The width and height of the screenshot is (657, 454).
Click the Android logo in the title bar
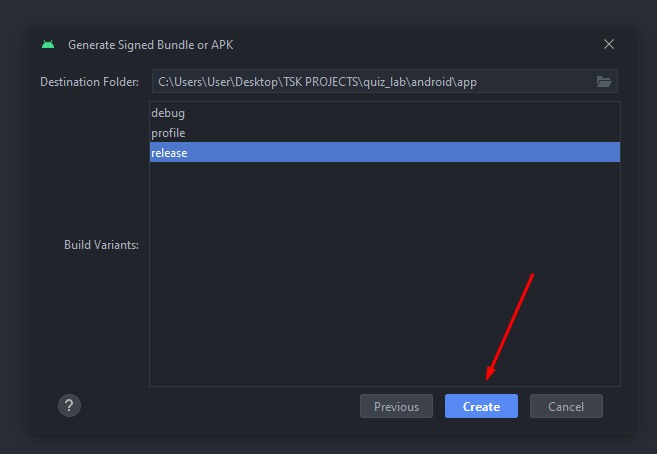(48, 45)
